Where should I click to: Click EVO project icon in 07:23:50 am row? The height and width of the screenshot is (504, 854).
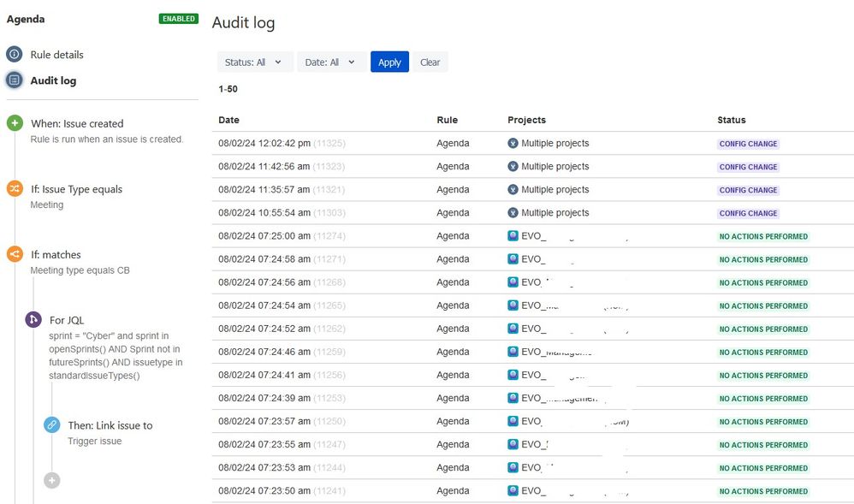[x=513, y=490]
